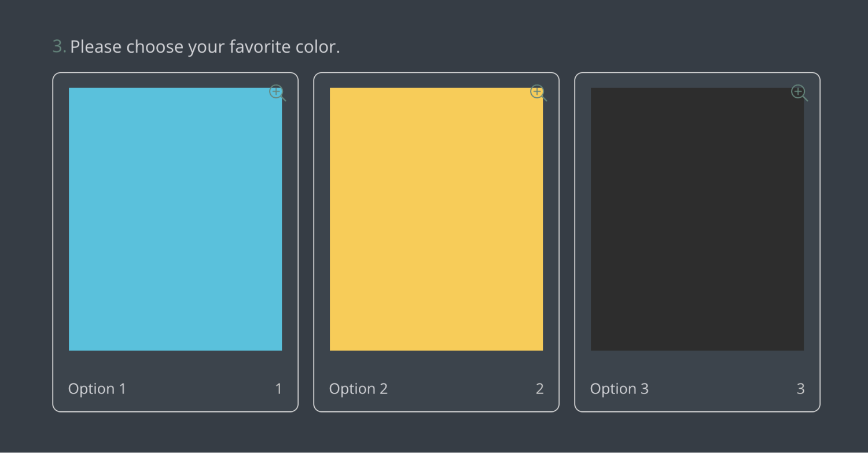Viewport: 868px width, 453px height.
Task: Click blank space below the blue image in Option 1 card
Action: (x=175, y=363)
